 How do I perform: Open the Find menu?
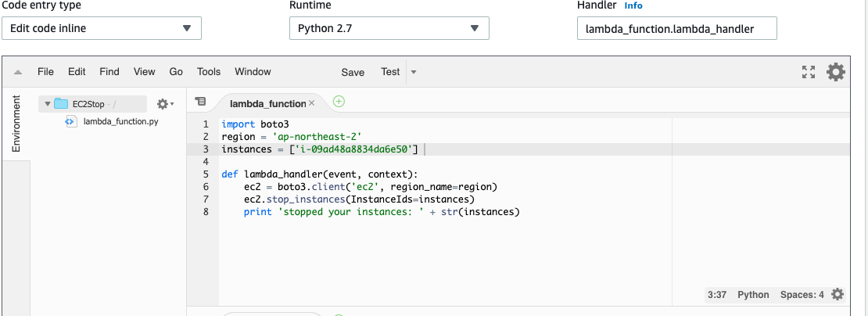click(x=109, y=72)
